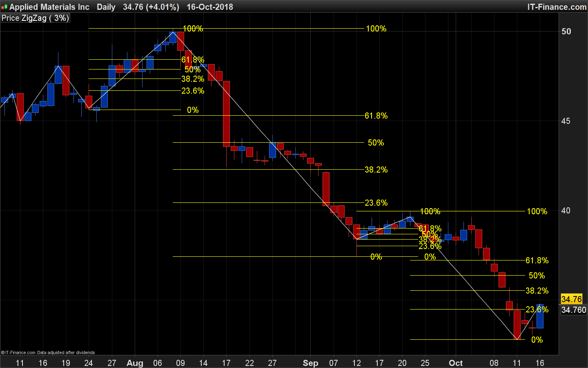
Task: Click the Oct month label on time axis
Action: pyautogui.click(x=456, y=363)
